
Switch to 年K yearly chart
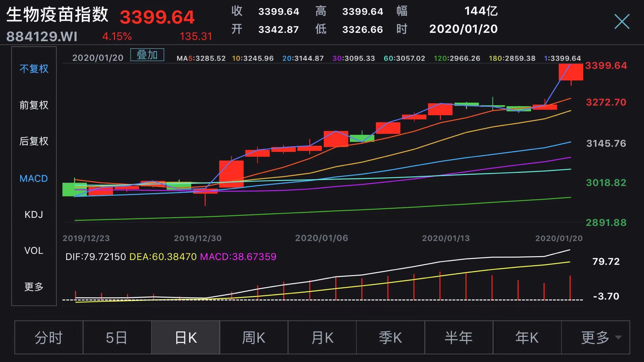click(x=527, y=338)
